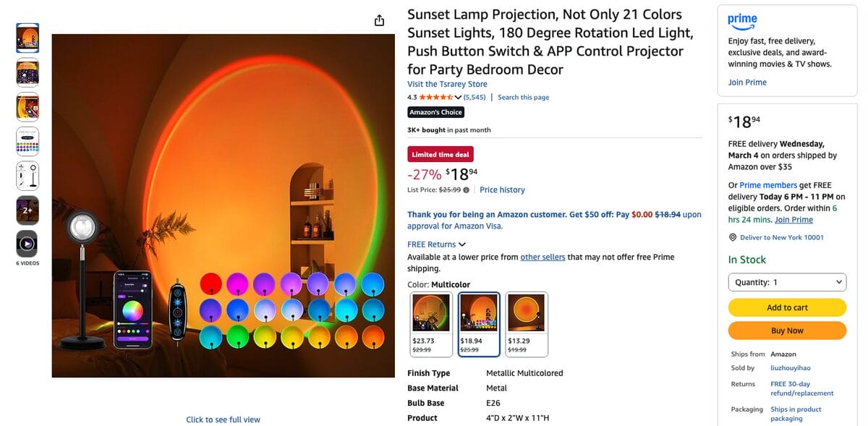
Task: Open the Quantity dropdown
Action: click(x=787, y=282)
